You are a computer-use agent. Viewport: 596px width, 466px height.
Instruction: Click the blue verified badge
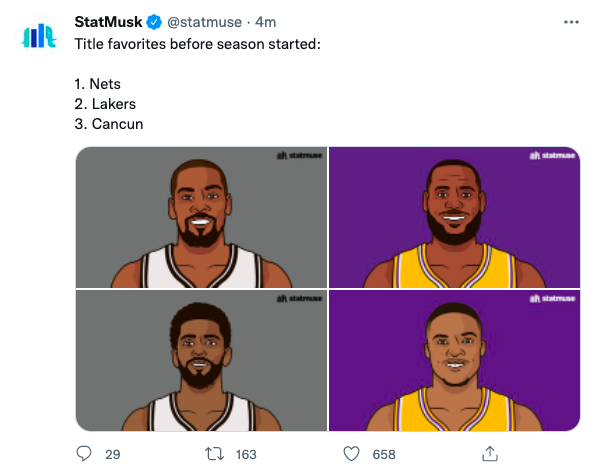pyautogui.click(x=154, y=22)
